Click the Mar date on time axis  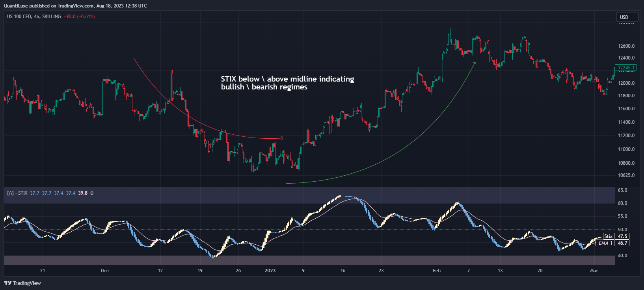594,271
